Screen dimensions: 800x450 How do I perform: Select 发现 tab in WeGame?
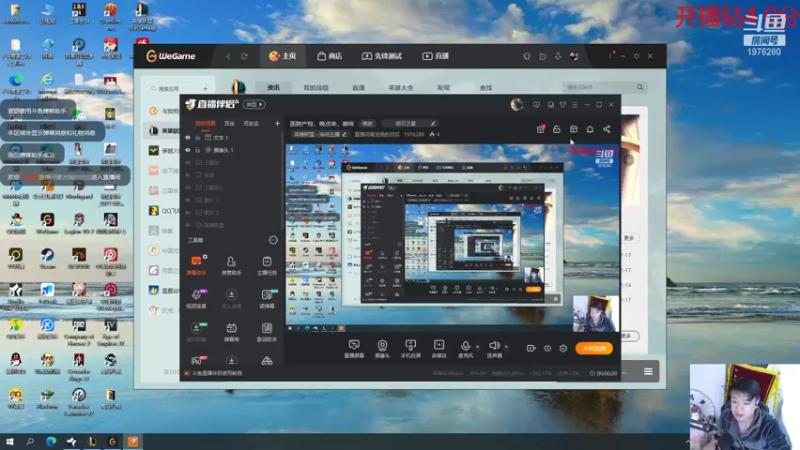(443, 88)
